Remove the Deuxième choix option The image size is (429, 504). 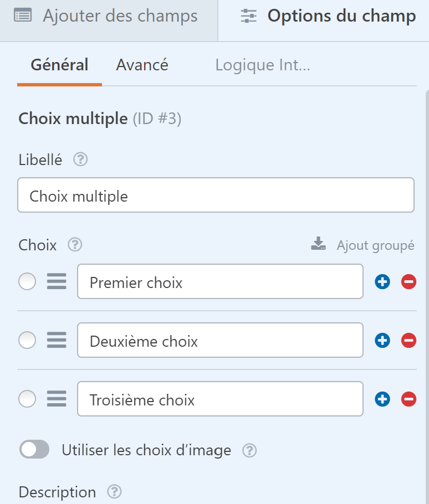408,341
